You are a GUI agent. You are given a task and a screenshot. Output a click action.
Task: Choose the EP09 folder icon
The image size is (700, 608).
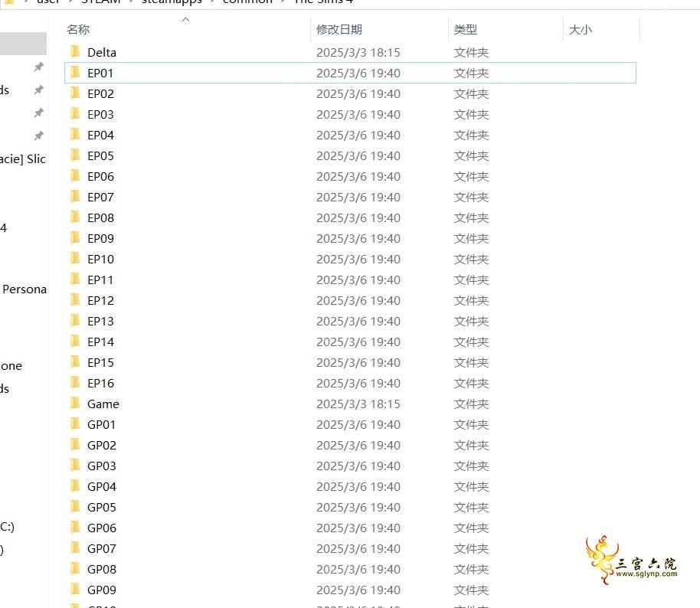point(75,238)
